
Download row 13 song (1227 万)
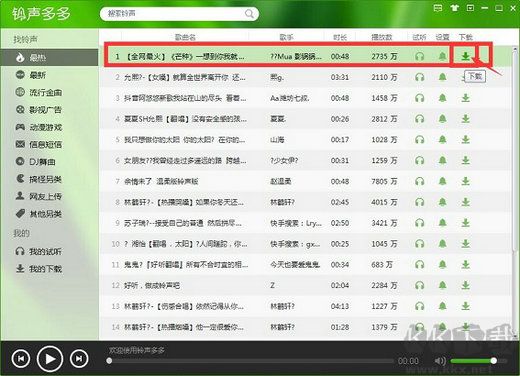466,306
